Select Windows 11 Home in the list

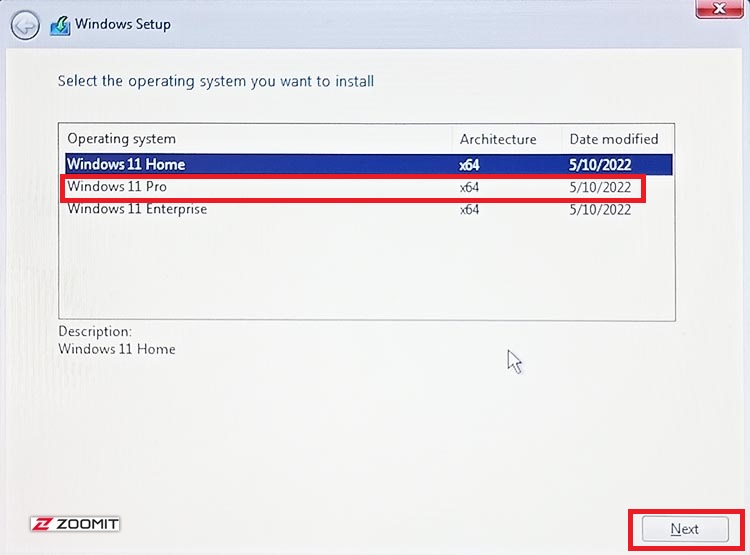coord(369,164)
